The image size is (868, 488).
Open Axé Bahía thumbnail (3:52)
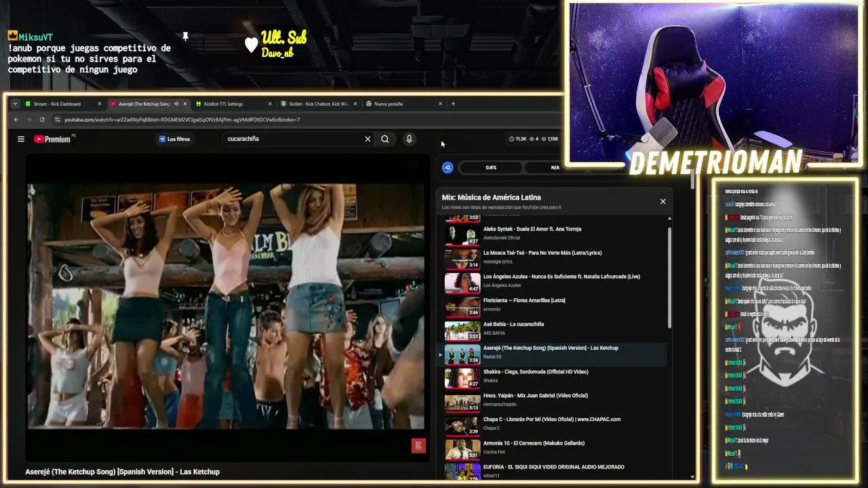tap(462, 330)
